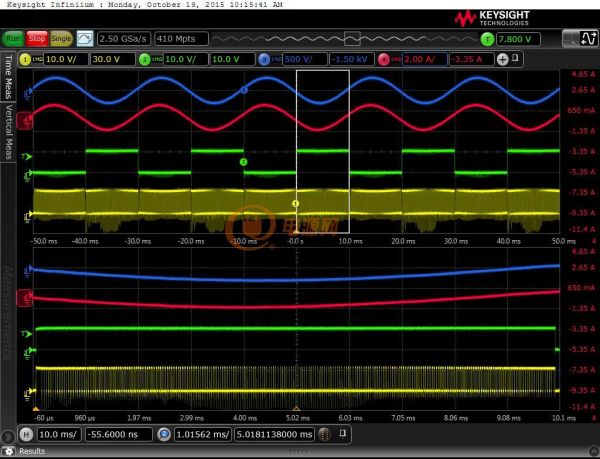Click the green channel 2 ground marker in upper grid
Screen dimensions: 600x459
point(28,176)
